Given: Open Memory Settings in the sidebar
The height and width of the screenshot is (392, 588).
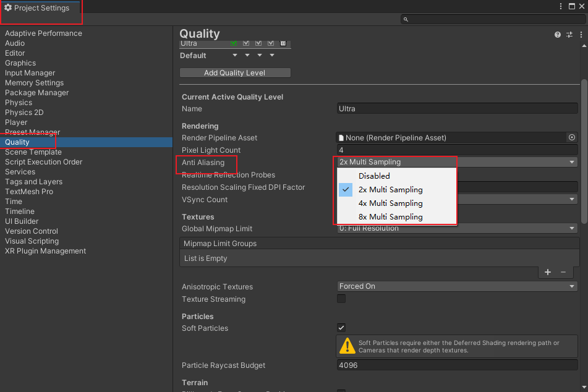Looking at the screenshot, I should (x=34, y=82).
